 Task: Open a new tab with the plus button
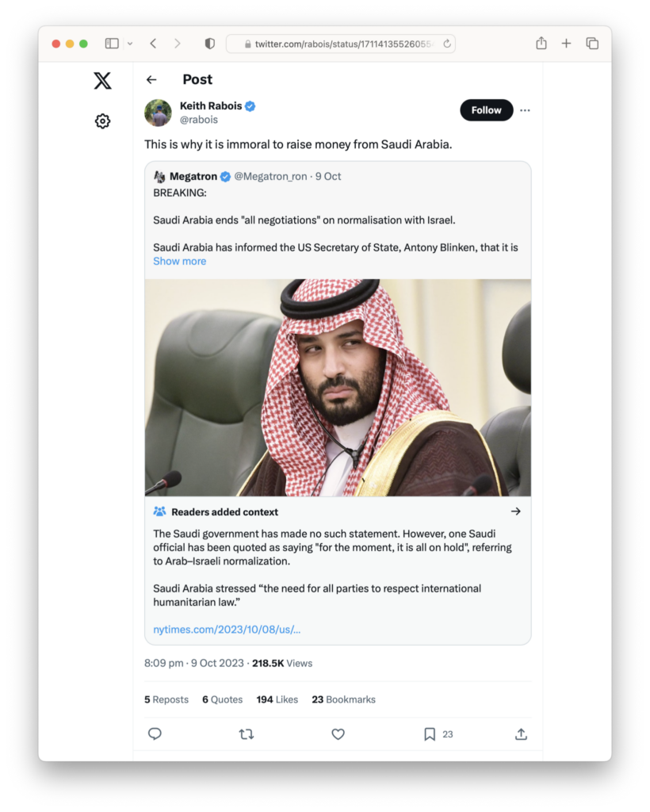pyautogui.click(x=564, y=44)
